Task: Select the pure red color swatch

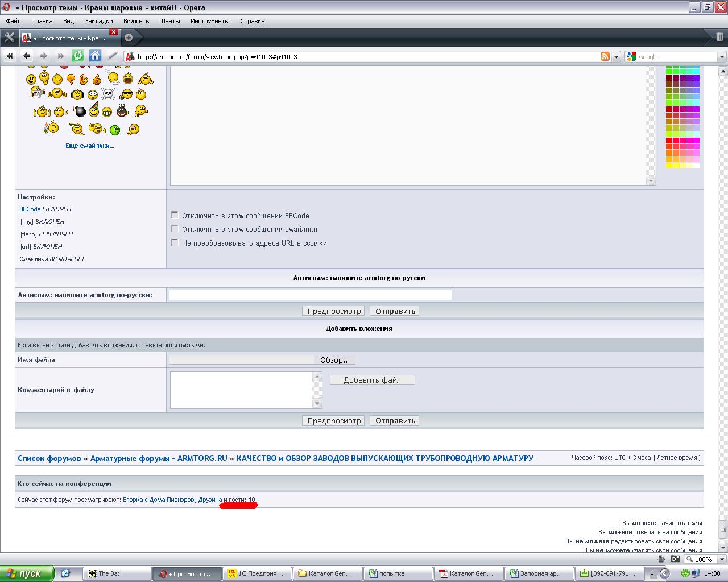Action: click(669, 140)
